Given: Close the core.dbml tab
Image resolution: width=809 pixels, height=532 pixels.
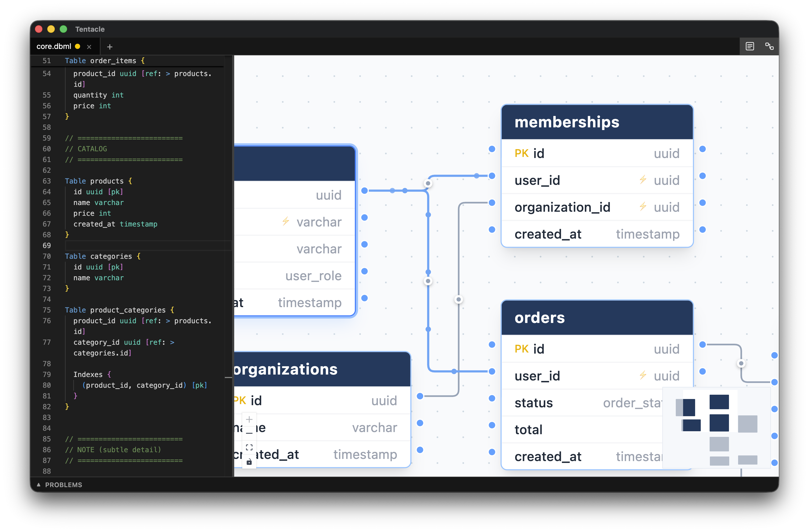Looking at the screenshot, I should 89,46.
